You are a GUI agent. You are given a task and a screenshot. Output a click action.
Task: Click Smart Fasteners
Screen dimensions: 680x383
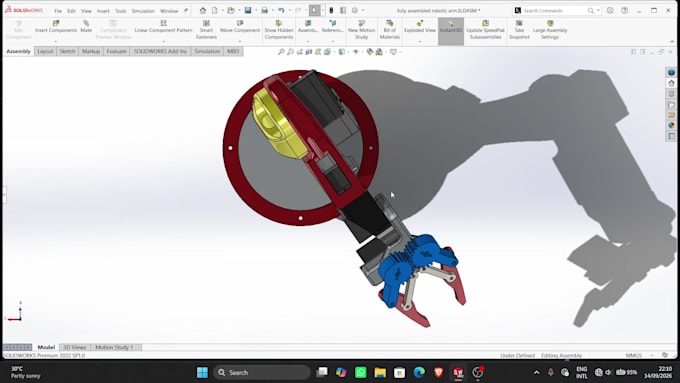point(206,29)
